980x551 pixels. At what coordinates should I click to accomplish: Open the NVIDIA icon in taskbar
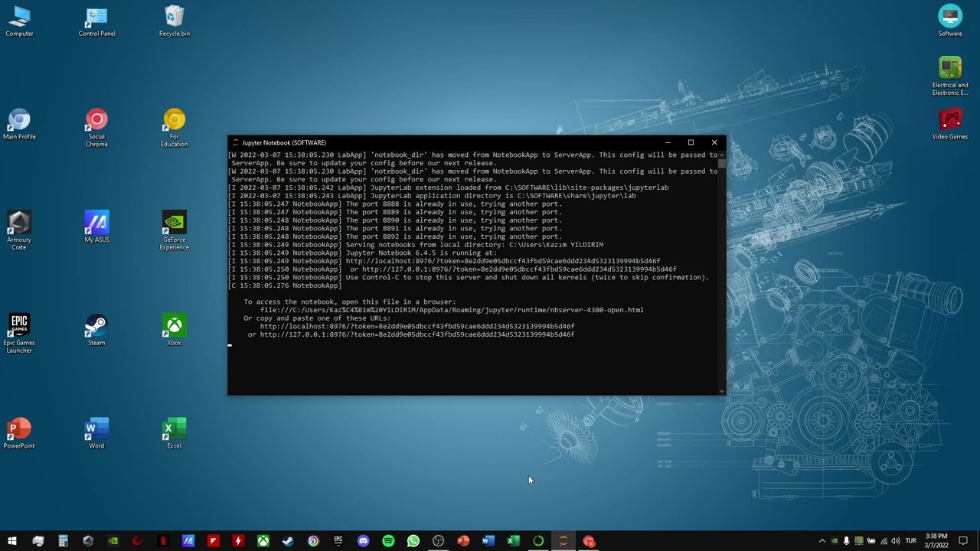point(113,541)
